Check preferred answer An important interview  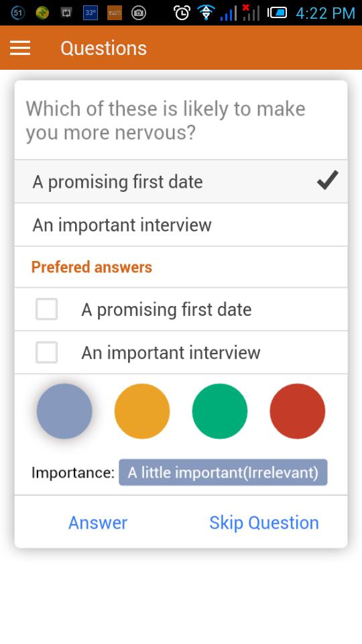pos(46,352)
